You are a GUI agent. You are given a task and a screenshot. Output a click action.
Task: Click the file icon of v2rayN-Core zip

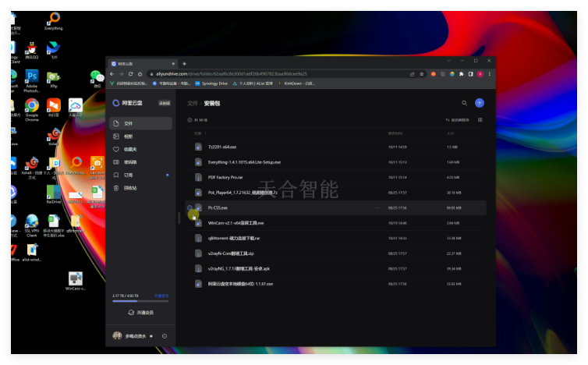click(198, 253)
